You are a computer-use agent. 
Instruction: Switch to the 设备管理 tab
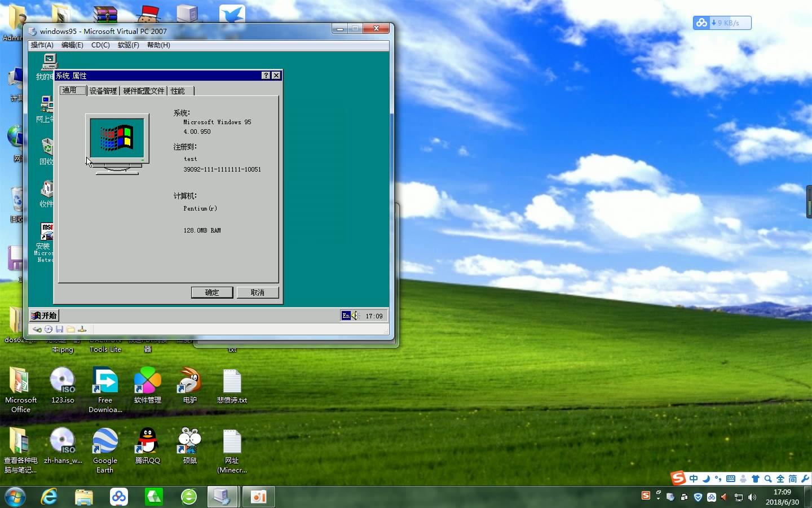[103, 91]
